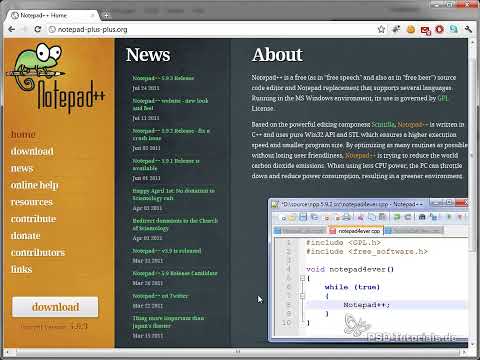
Task: View the contributors page
Action: pos(38,253)
